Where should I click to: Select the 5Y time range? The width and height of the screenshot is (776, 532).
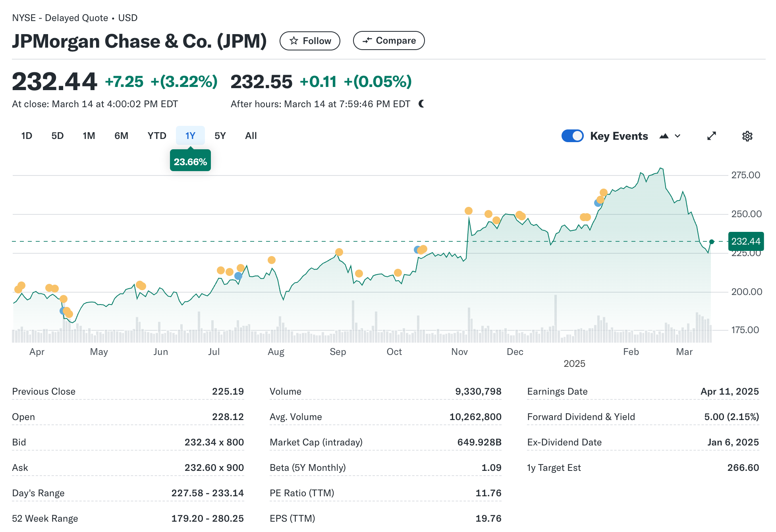(x=220, y=136)
